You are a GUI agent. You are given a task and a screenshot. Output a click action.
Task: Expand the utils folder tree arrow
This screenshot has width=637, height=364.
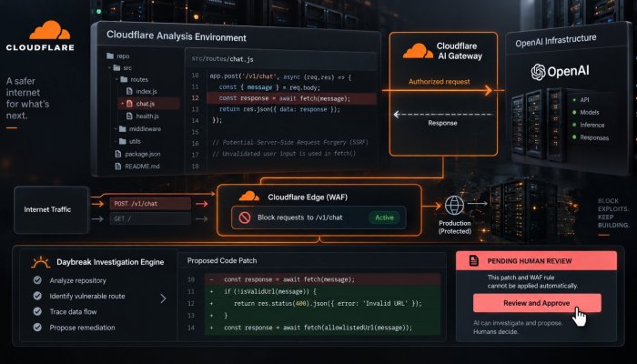(x=116, y=141)
